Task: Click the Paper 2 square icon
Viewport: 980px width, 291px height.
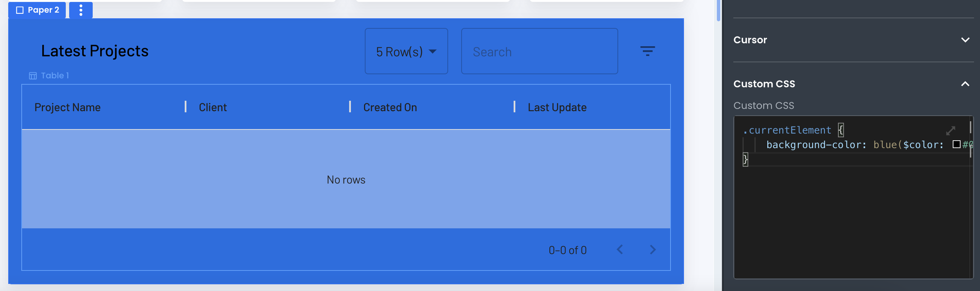Action: click(x=20, y=10)
